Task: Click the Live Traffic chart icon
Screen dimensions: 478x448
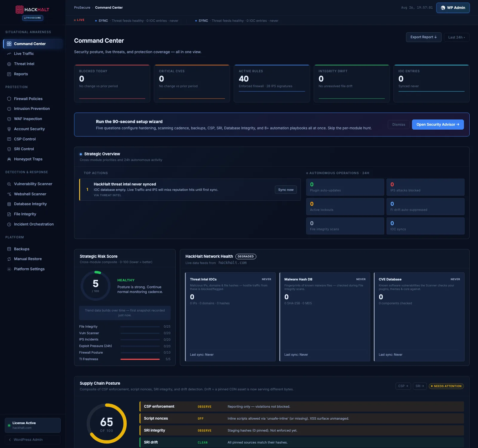Action: click(9, 54)
